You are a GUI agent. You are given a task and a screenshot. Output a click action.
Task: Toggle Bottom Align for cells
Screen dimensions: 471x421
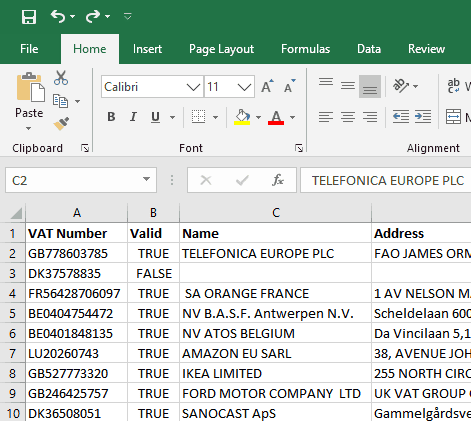(x=370, y=87)
